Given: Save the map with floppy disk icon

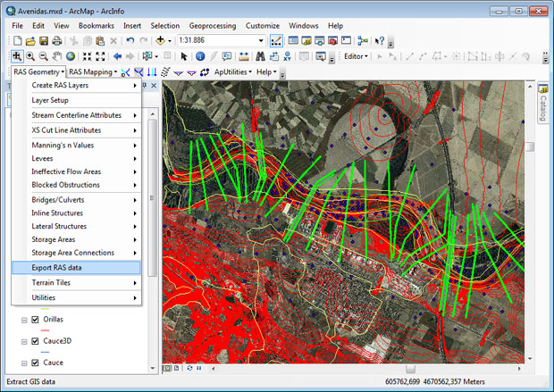Looking at the screenshot, I should [x=44, y=41].
